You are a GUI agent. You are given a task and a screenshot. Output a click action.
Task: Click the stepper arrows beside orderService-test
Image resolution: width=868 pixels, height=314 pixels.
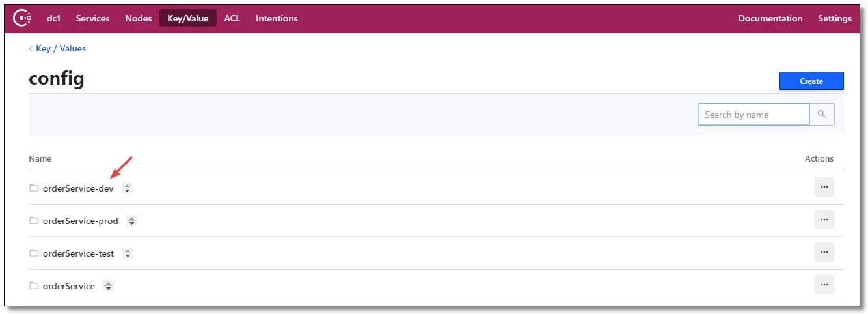point(128,253)
